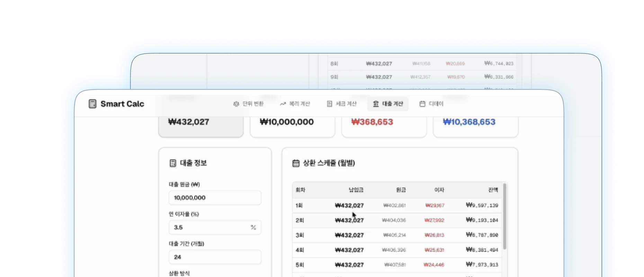644x277 pixels.
Task: Click the 상환 스케줄 (월별) heading
Action: pyautogui.click(x=329, y=163)
